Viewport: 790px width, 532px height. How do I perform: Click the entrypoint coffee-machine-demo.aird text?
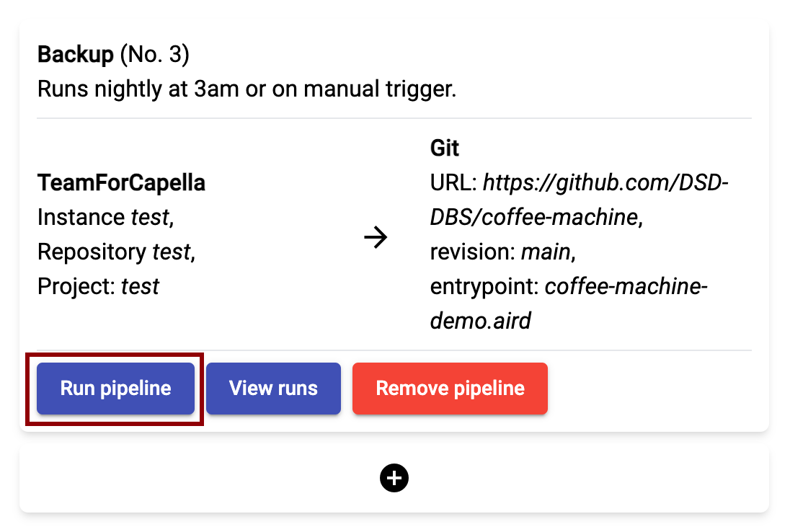pyautogui.click(x=569, y=303)
